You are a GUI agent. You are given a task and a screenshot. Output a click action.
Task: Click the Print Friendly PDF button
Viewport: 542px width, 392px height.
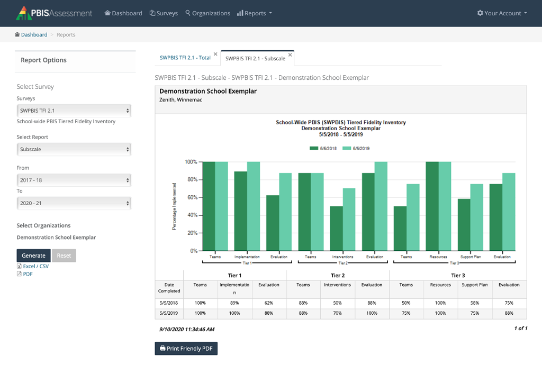pos(186,349)
